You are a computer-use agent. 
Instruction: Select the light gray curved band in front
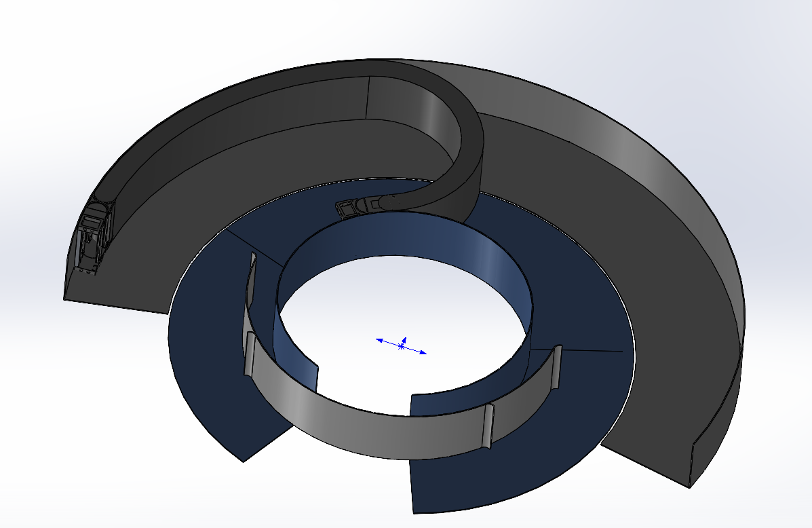[x=366, y=414]
